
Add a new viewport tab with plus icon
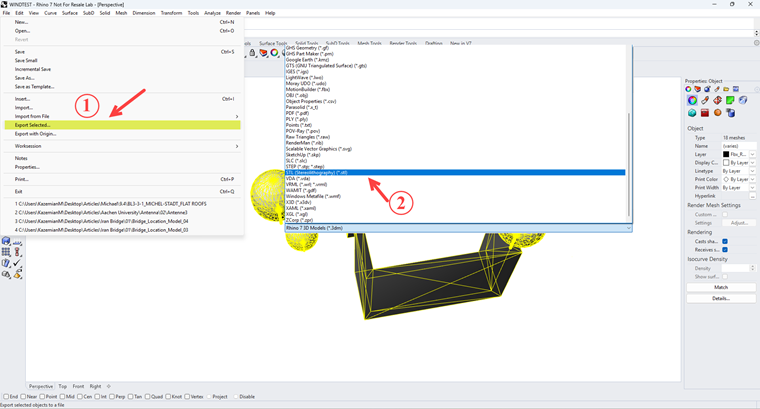pyautogui.click(x=109, y=386)
